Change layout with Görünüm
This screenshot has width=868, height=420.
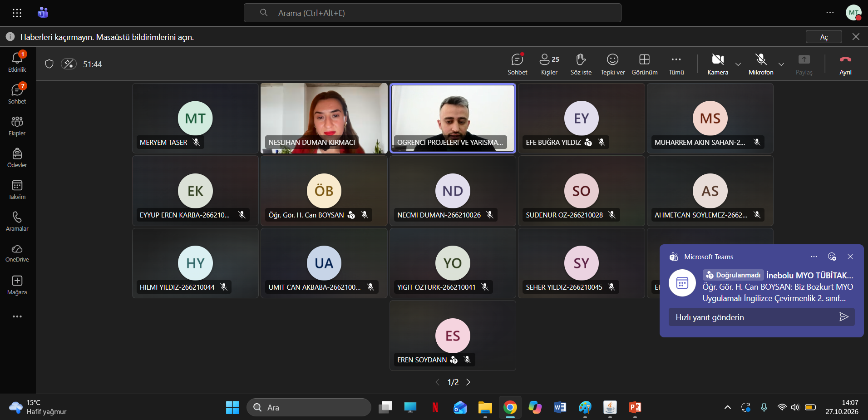[645, 64]
